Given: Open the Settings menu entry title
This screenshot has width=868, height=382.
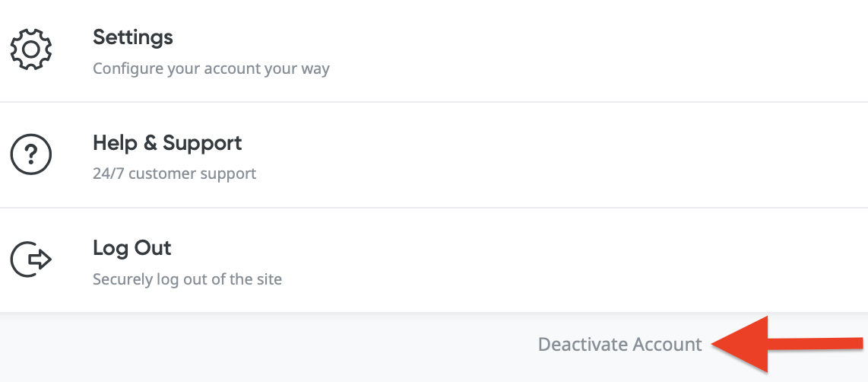Looking at the screenshot, I should tap(133, 37).
